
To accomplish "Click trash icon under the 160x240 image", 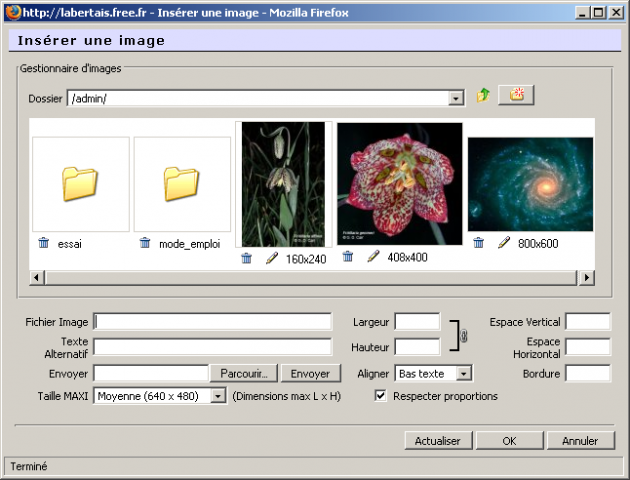I will [246, 258].
